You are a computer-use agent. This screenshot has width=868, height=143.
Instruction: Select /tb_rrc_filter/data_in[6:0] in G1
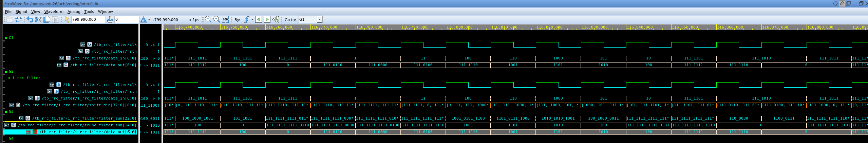click(x=105, y=58)
